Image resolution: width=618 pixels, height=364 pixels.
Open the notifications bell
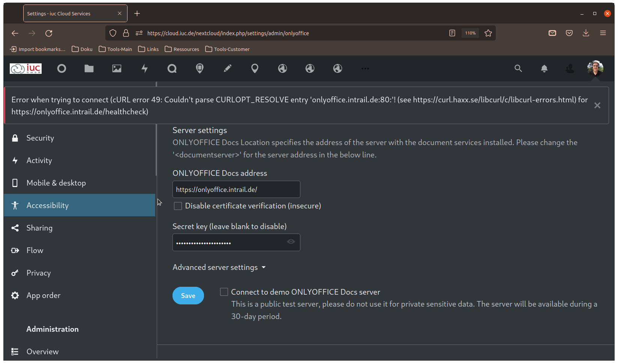click(x=544, y=69)
